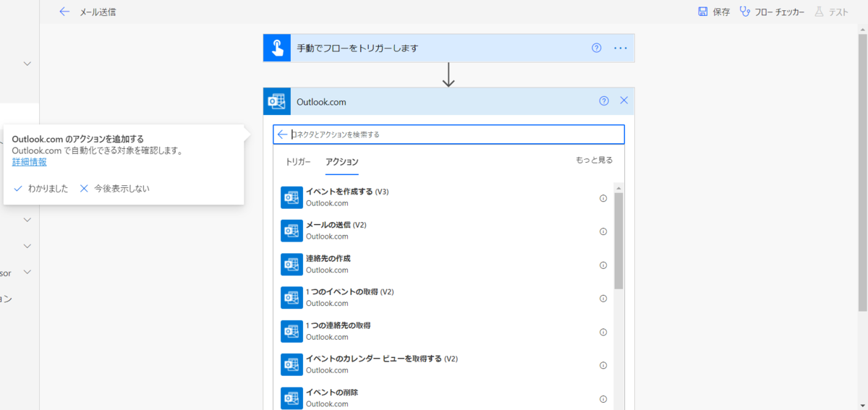This screenshot has height=410, width=868.
Task: Show info for メールの送信 (V2)
Action: click(x=603, y=231)
